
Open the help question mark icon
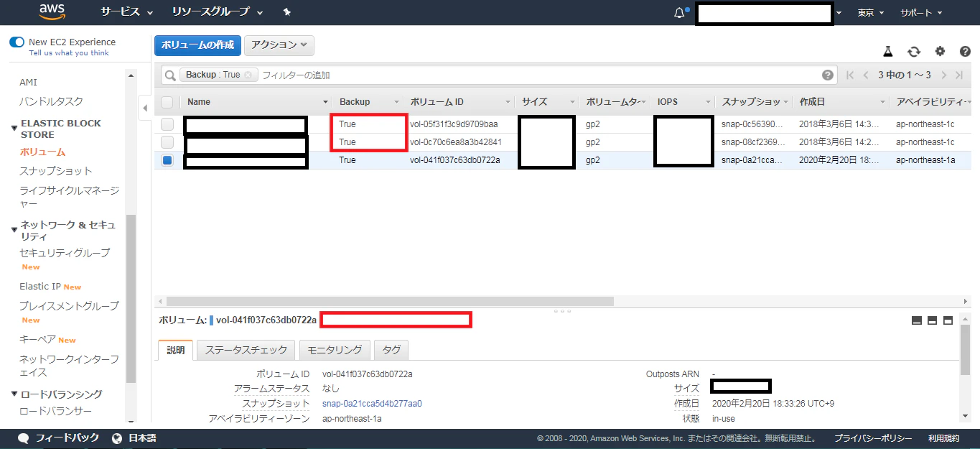[965, 52]
